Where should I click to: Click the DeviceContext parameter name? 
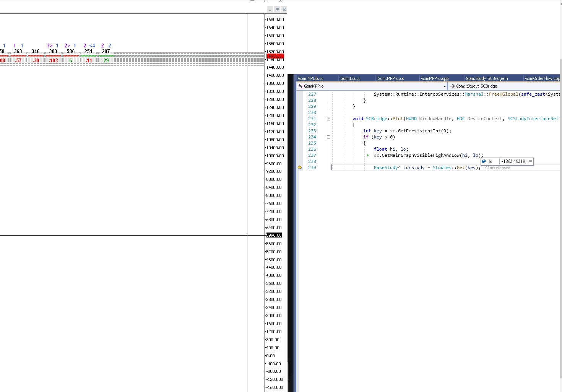tap(485, 119)
